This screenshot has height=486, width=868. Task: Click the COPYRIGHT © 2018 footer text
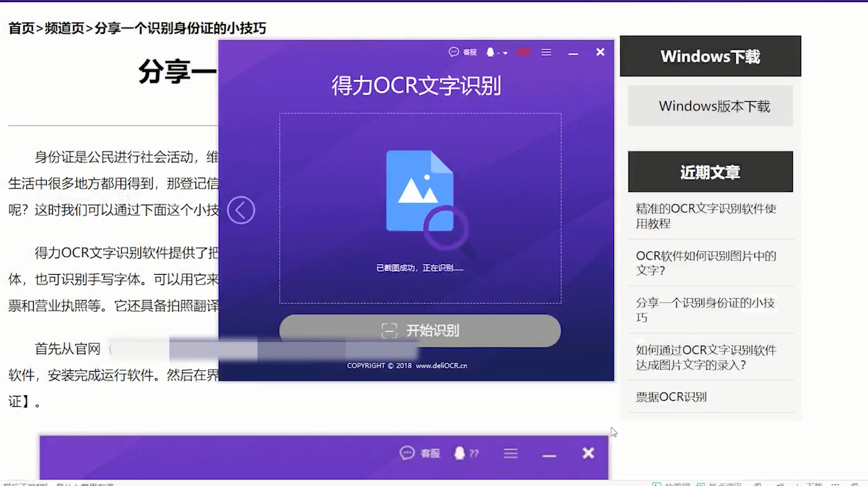379,366
